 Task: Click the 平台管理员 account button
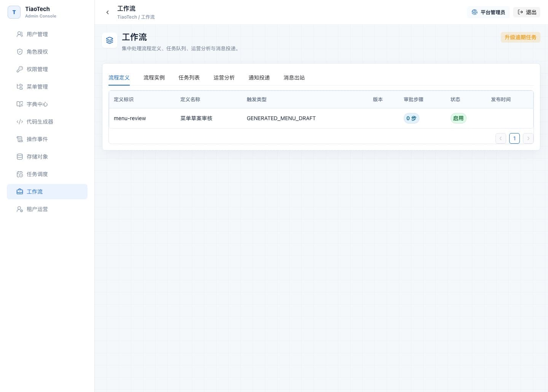pyautogui.click(x=488, y=12)
